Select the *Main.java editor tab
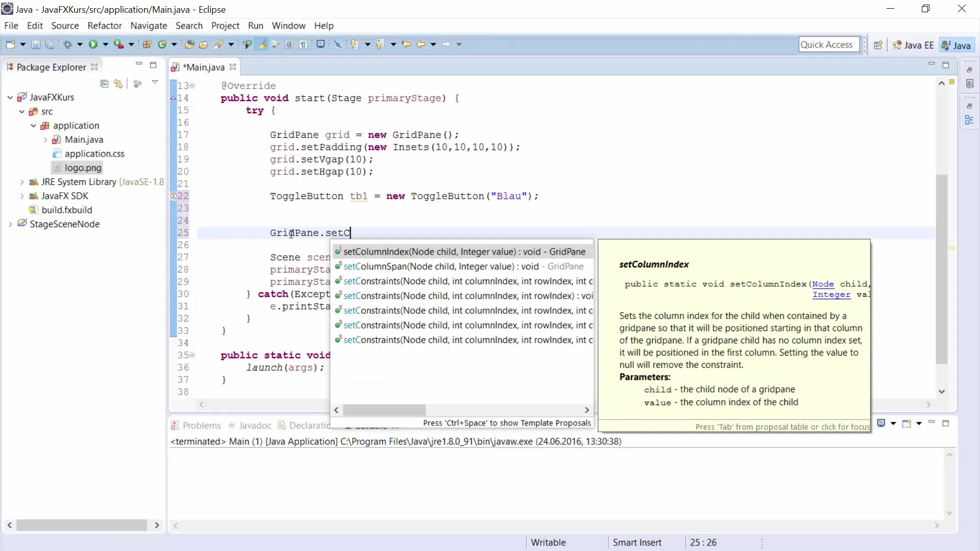Image resolution: width=980 pixels, height=551 pixels. (x=203, y=67)
